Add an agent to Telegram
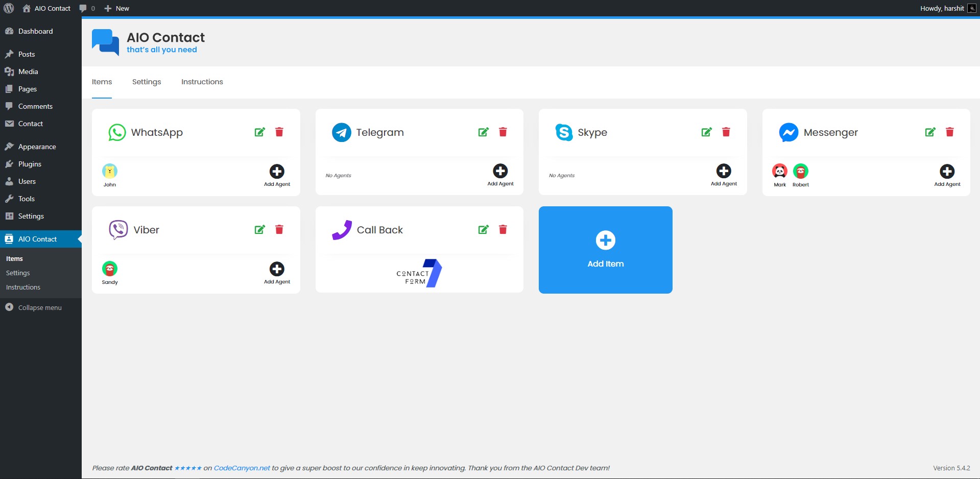 point(500,175)
